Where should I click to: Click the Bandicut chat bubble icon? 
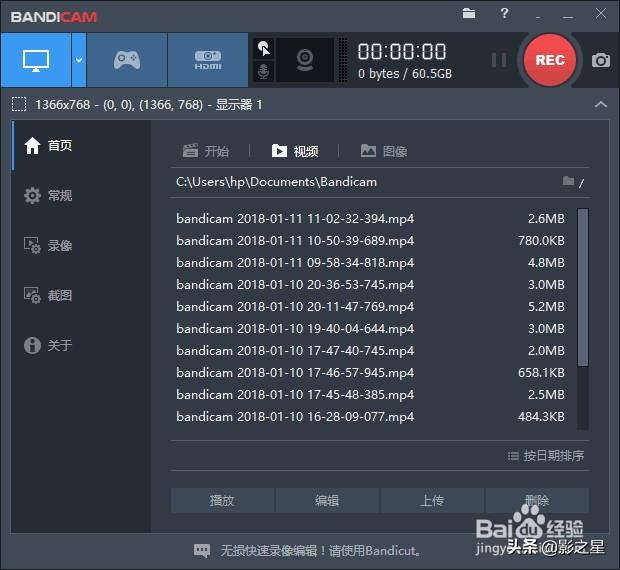click(x=202, y=550)
